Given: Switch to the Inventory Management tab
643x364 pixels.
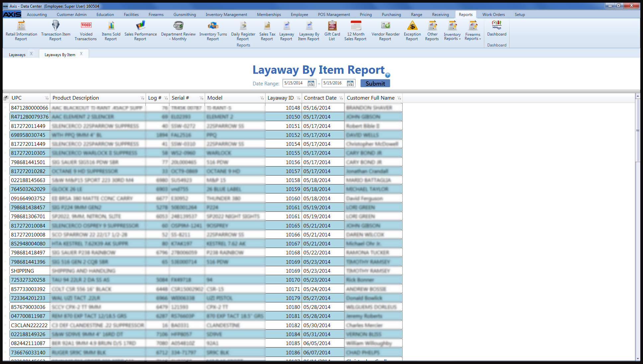Looking at the screenshot, I should click(x=226, y=15).
